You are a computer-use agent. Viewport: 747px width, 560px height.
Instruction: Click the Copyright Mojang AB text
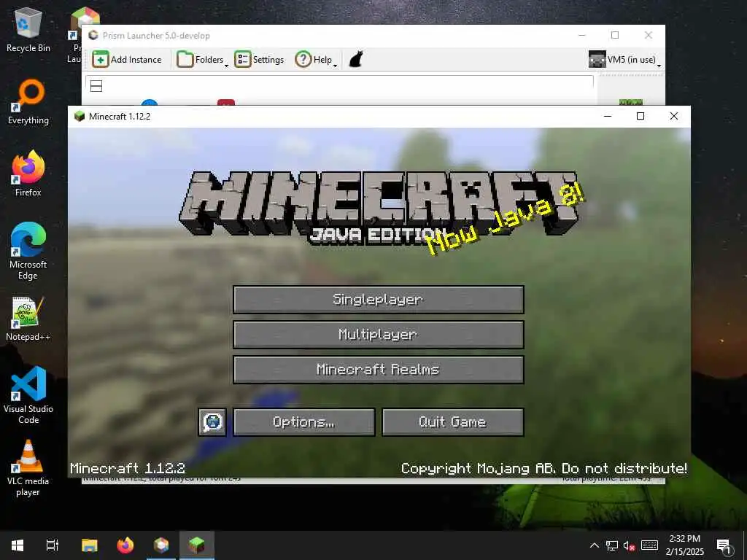[x=544, y=469]
